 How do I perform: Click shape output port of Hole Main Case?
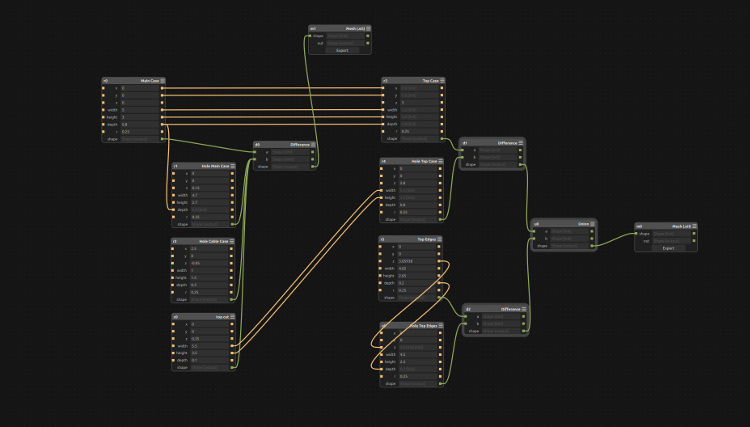pyautogui.click(x=232, y=224)
